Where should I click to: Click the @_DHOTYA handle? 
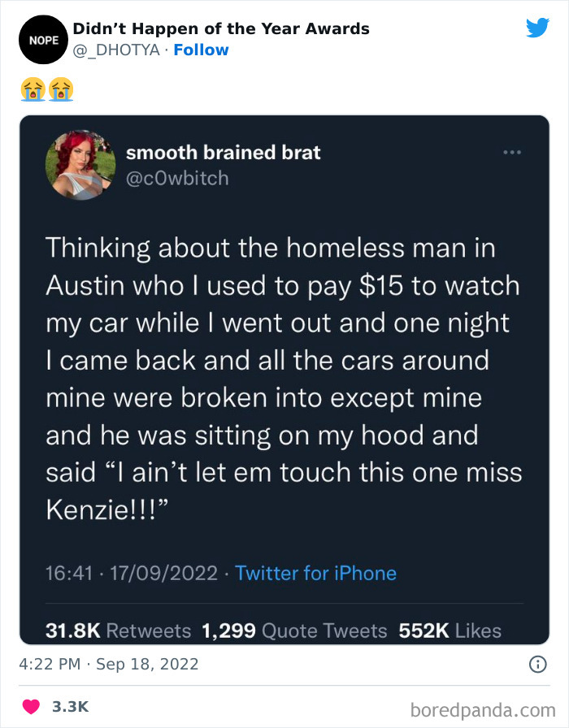click(116, 50)
